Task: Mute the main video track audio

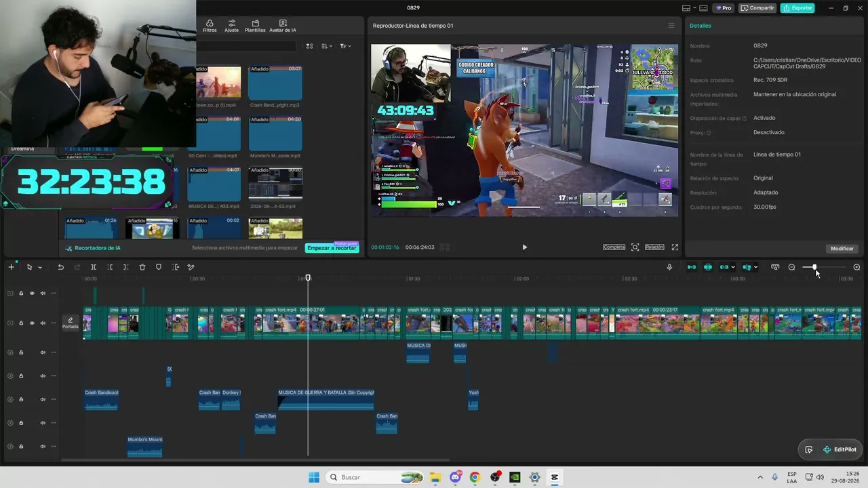Action: click(x=43, y=323)
